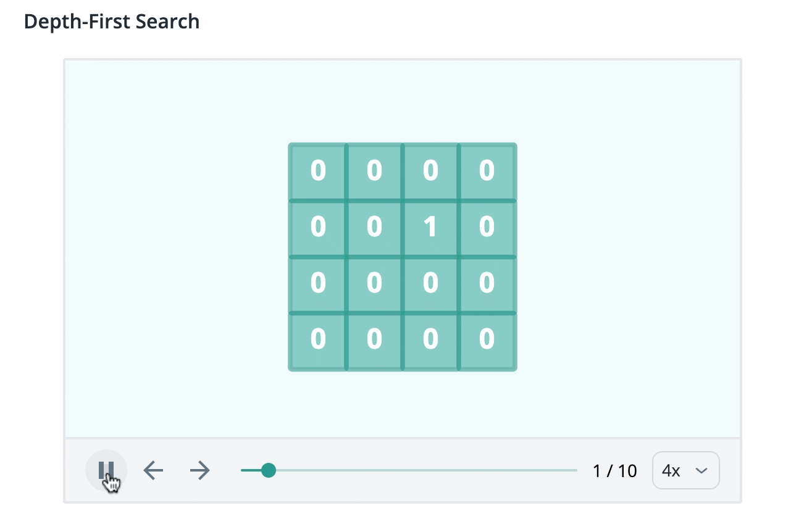The height and width of the screenshot is (532, 812).
Task: Pause the Depth-First Search animation
Action: 106,470
